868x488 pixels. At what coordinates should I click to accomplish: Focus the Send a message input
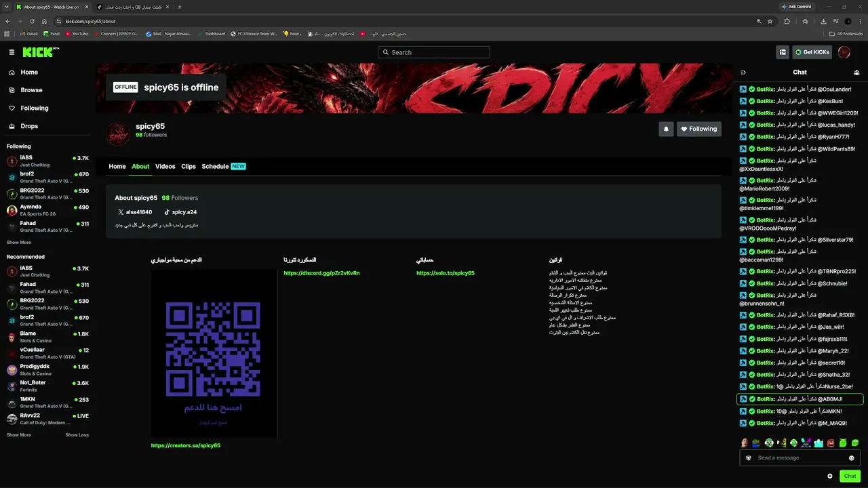pos(800,458)
